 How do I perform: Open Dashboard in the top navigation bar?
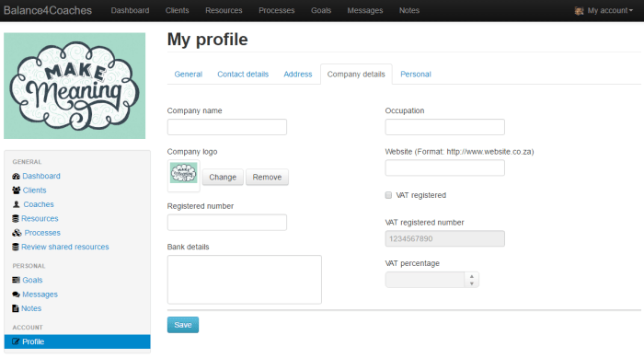pyautogui.click(x=131, y=11)
